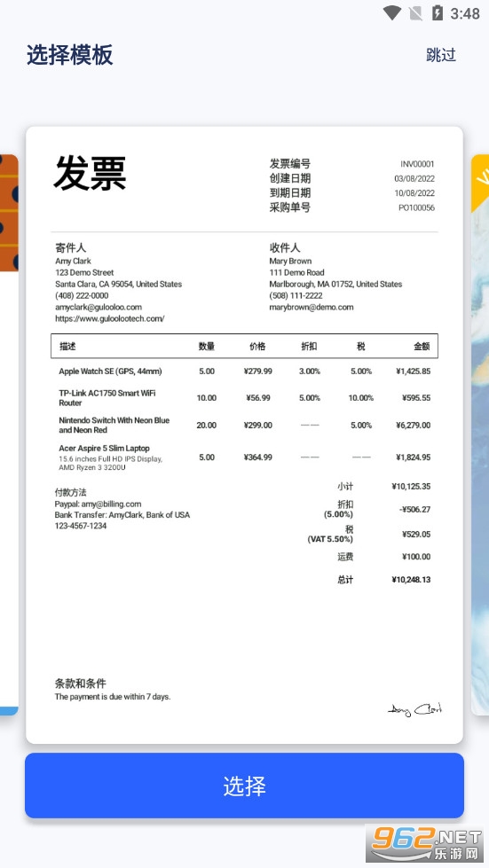This screenshot has height=868, width=489.
Task: Tap the 选择模板 page heading
Action: (70, 55)
